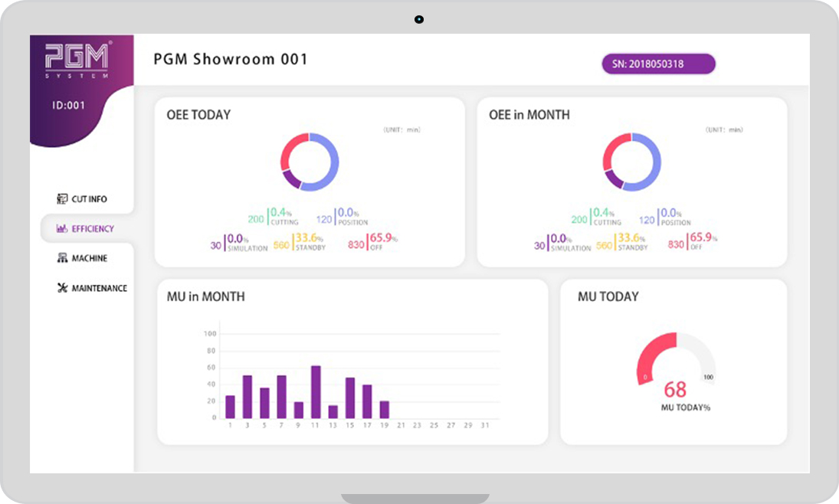
Task: Click the SN: 2018050318 purple button
Action: pos(659,64)
